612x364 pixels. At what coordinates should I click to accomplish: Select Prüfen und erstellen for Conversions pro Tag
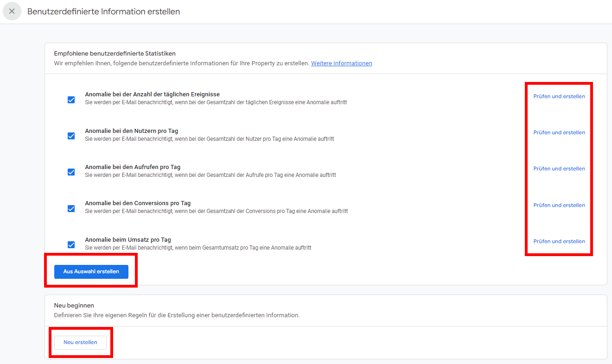pos(559,205)
